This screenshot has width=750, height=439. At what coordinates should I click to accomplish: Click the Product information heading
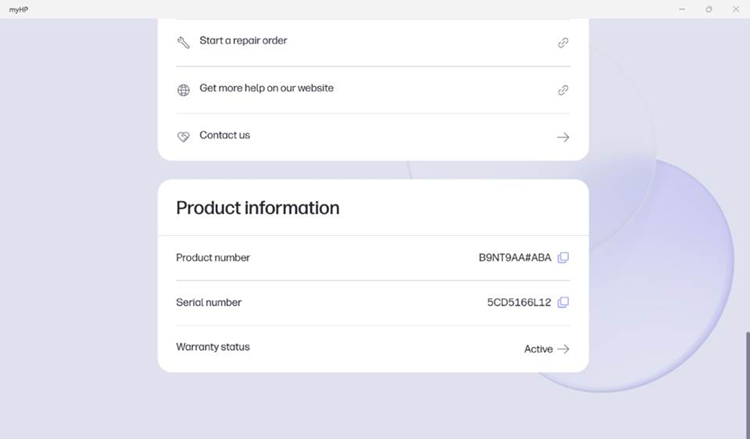click(x=258, y=208)
